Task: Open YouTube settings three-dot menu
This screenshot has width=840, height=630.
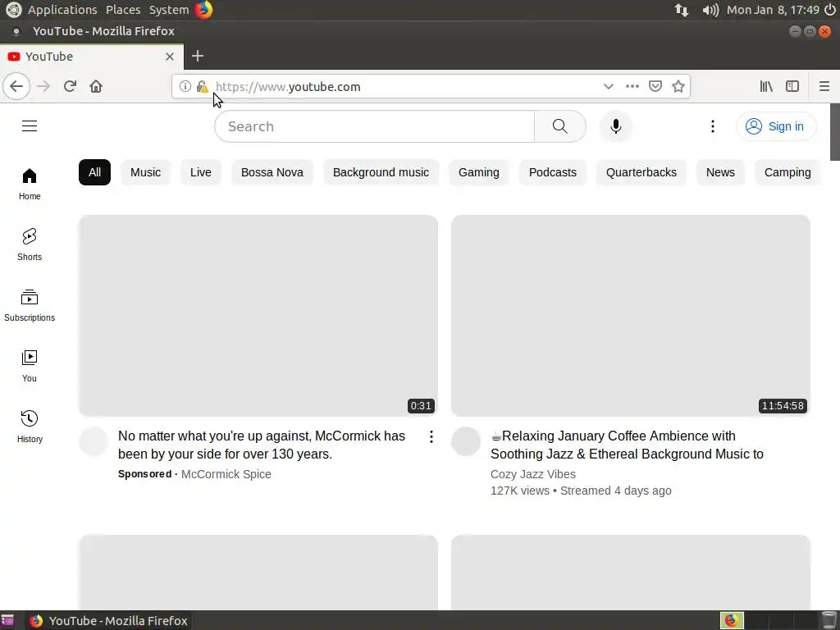Action: [713, 126]
